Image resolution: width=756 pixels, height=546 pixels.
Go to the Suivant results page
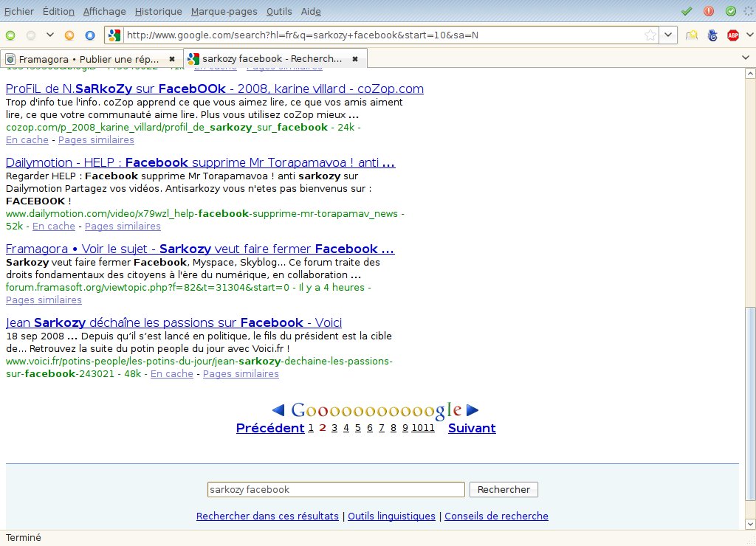click(472, 428)
